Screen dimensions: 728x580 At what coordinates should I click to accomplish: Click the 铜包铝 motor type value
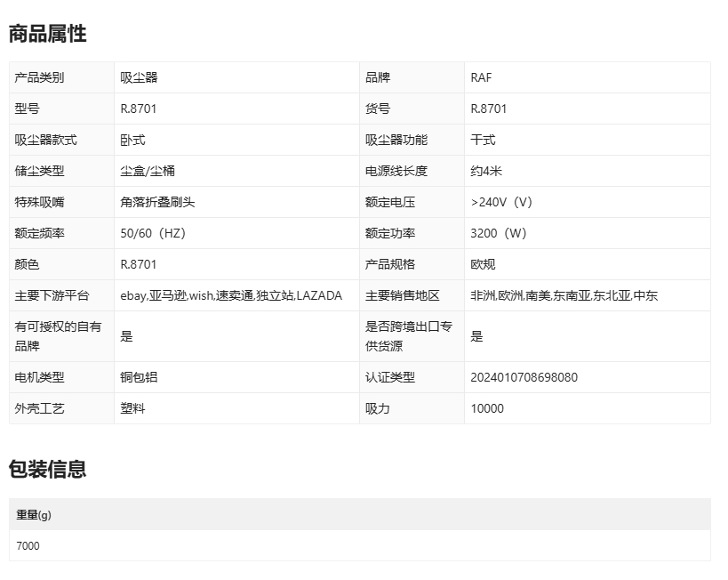pos(139,377)
